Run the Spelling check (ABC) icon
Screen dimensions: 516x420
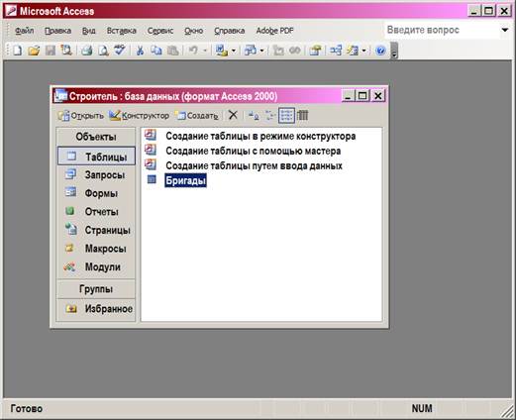pyautogui.click(x=120, y=51)
